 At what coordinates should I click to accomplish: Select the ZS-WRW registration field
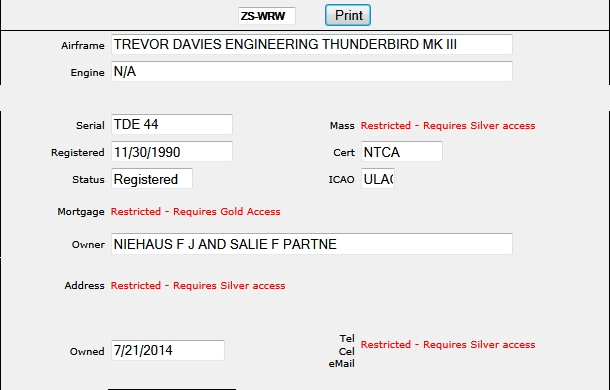tap(267, 16)
